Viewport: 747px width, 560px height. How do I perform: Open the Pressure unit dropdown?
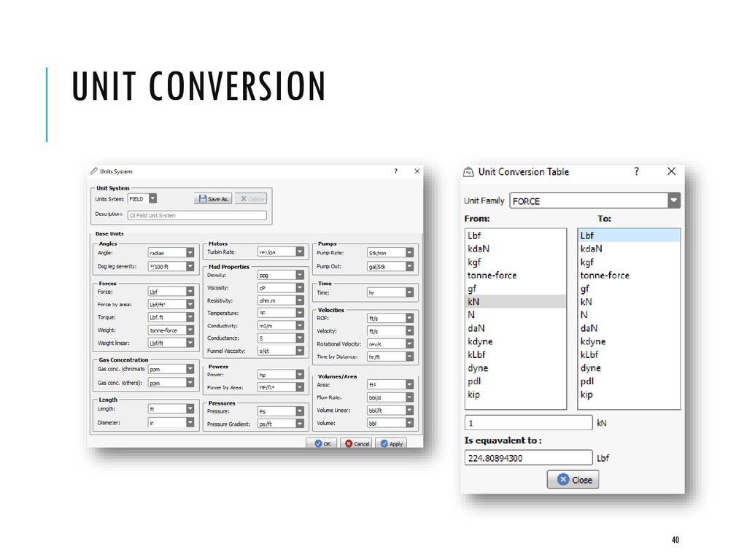[x=300, y=411]
